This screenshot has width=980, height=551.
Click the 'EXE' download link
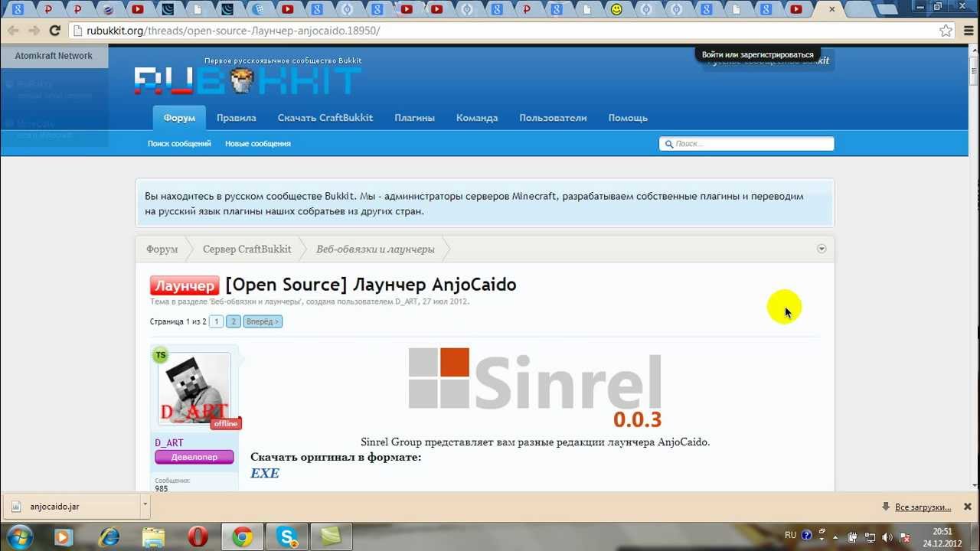click(265, 473)
